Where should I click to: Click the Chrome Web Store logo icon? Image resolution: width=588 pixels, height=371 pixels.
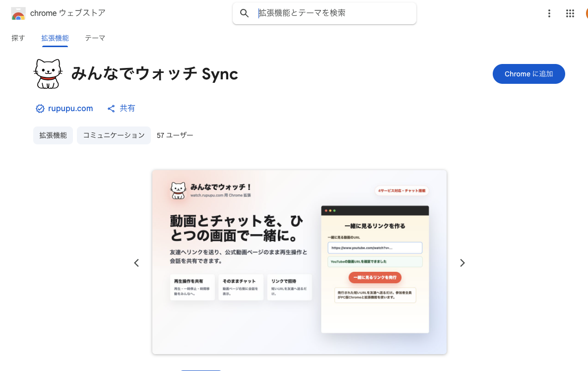click(18, 13)
